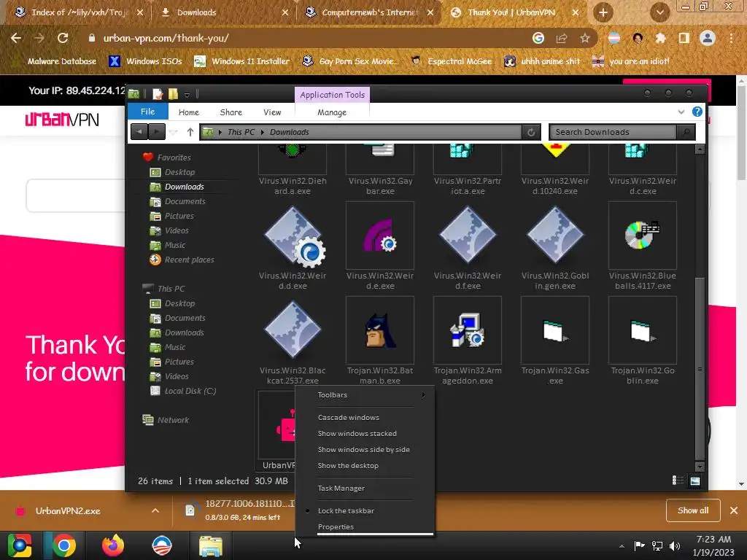The image size is (747, 560).
Task: Open UrbanVPN2.exe downloaded file in shelf
Action: click(x=68, y=511)
